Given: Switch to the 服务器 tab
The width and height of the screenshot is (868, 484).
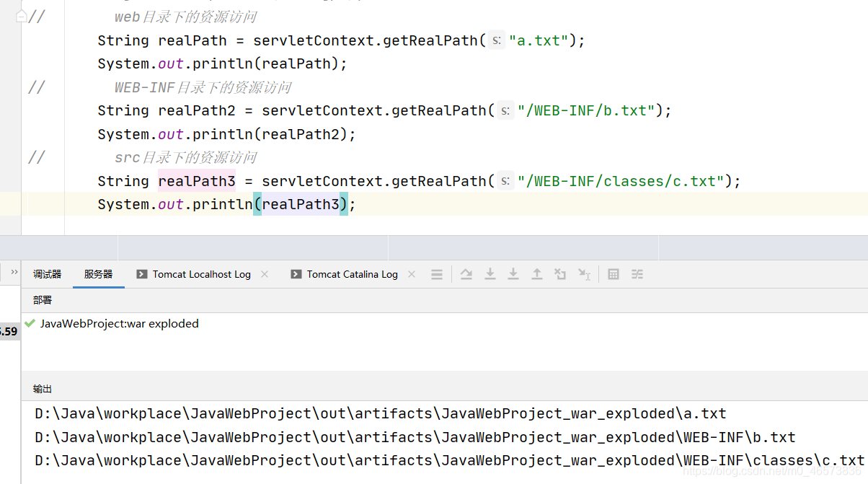Looking at the screenshot, I should click(x=99, y=274).
